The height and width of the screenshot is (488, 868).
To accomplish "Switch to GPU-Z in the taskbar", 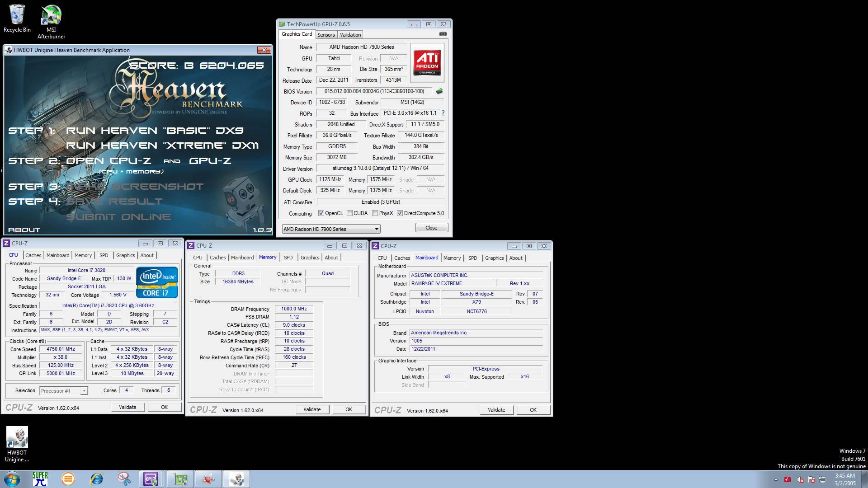I will click(x=180, y=479).
